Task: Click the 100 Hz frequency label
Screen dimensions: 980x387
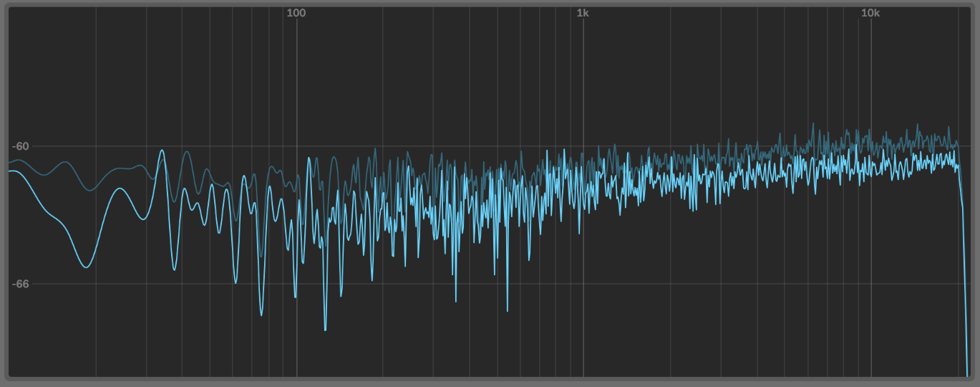Action: point(296,13)
